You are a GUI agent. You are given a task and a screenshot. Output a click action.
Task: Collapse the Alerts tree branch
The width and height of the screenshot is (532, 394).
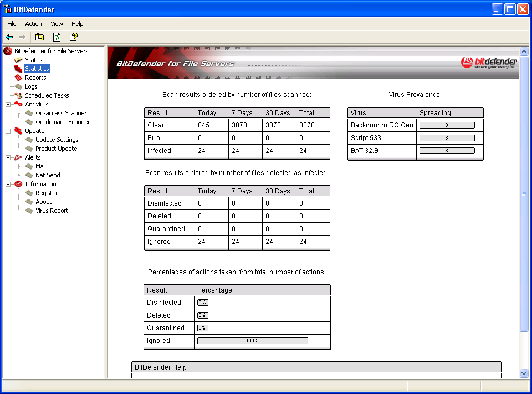(8, 157)
